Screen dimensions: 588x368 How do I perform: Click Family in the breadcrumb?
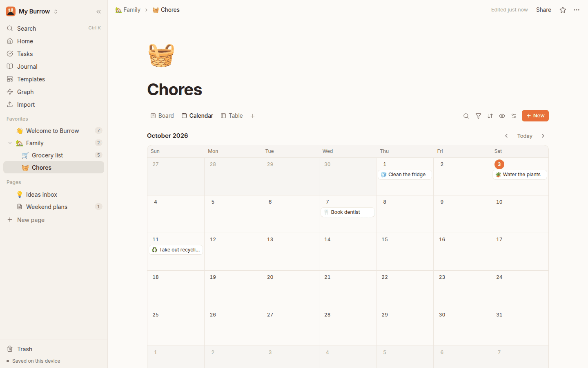click(128, 10)
